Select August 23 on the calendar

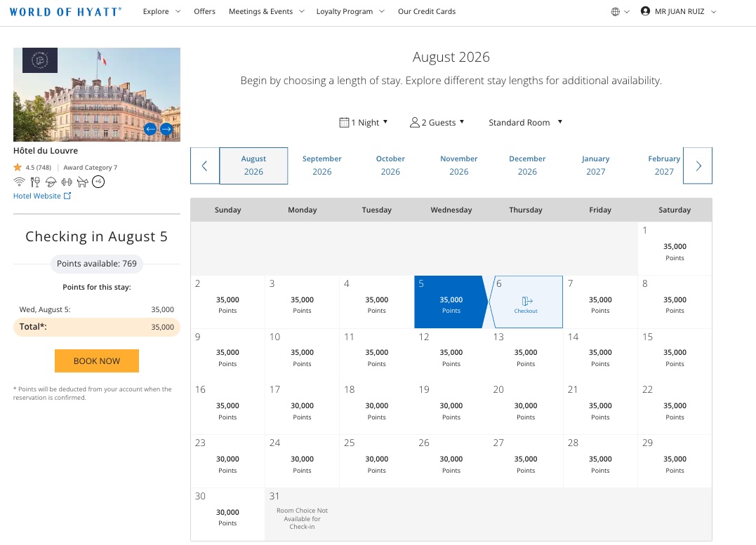click(x=227, y=462)
